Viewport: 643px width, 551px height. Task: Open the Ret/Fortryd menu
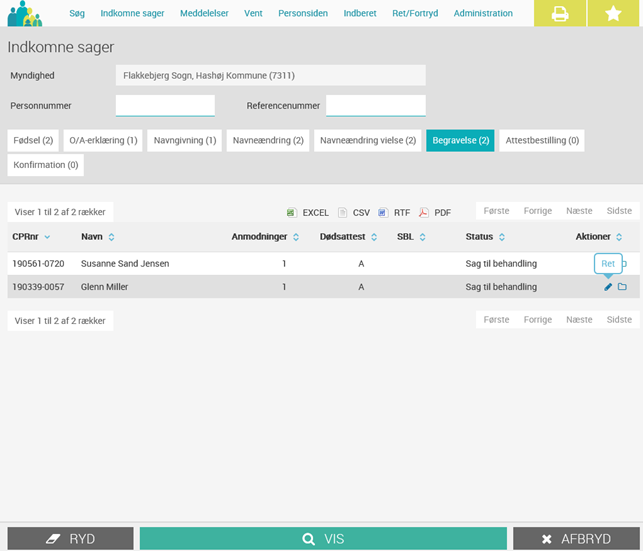415,13
